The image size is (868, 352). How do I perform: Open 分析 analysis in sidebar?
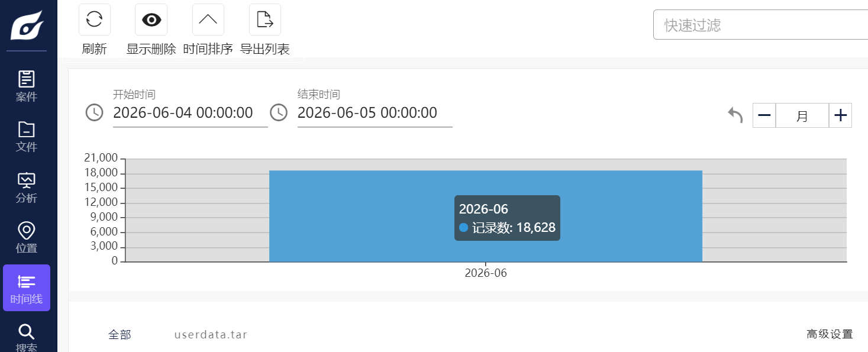click(x=27, y=188)
